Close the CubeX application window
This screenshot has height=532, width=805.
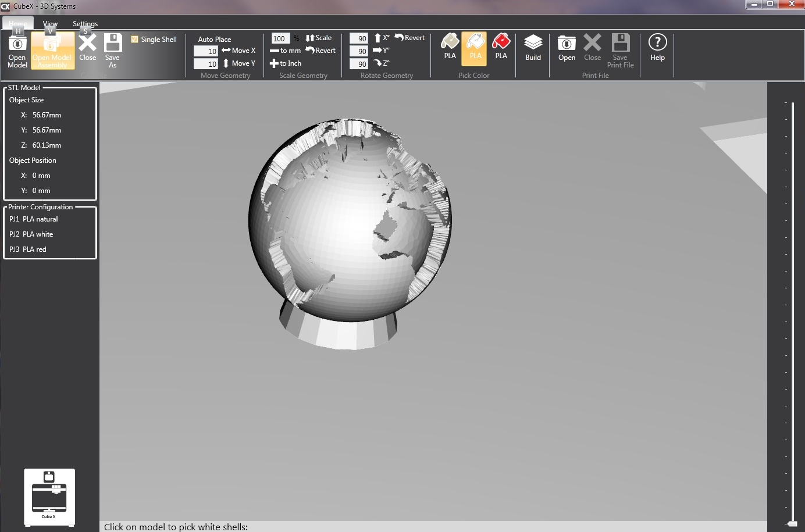point(792,5)
